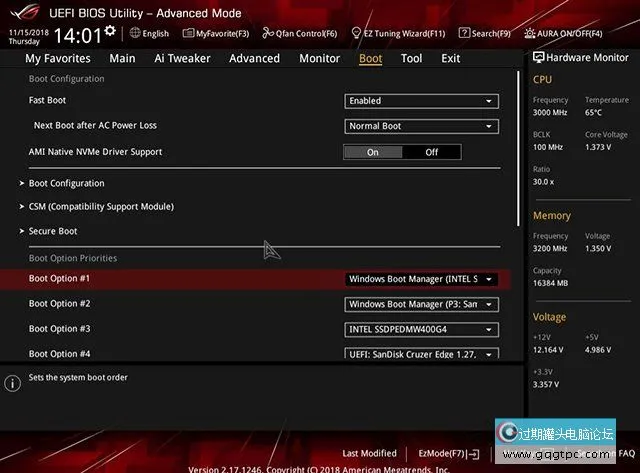Click the Hardware Monitor display icon
Image resolution: width=640 pixels, height=473 pixels.
[x=538, y=58]
